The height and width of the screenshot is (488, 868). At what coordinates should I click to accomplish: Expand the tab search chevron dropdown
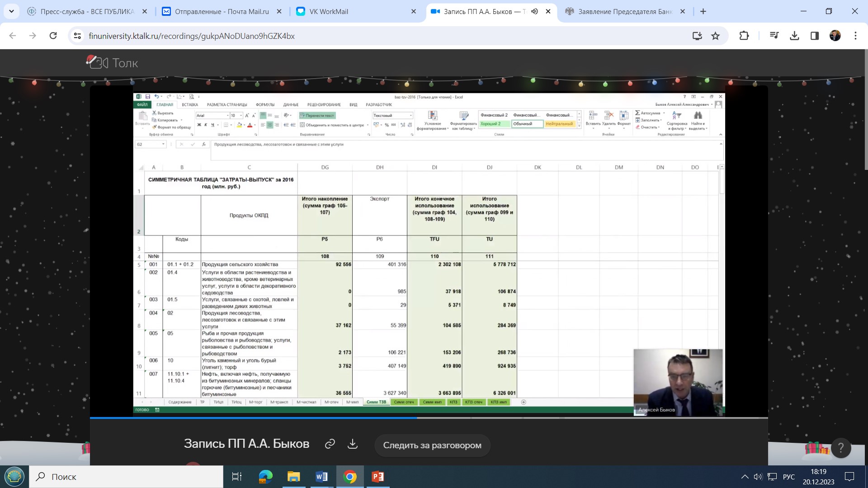(x=11, y=12)
